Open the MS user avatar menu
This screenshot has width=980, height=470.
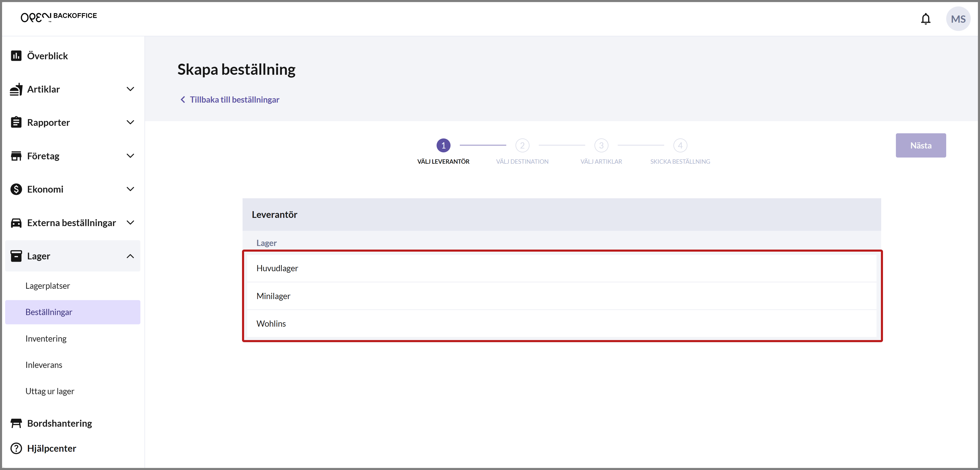[x=958, y=19]
